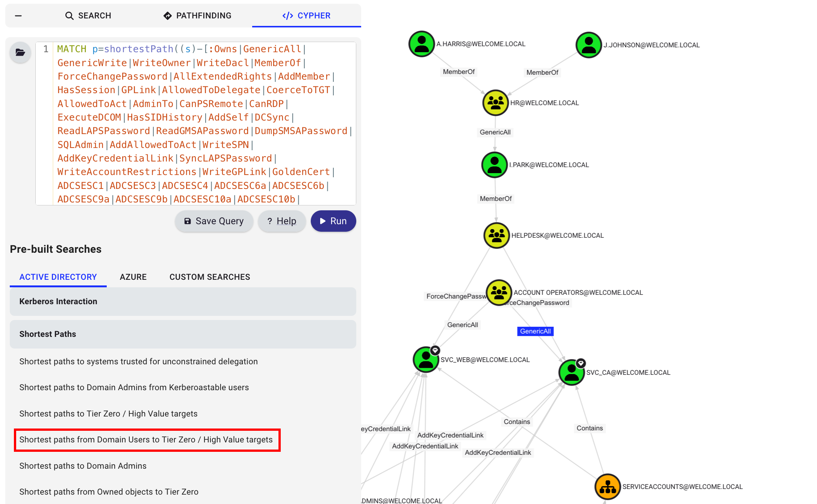Select Shortest paths to Domain Admins search
Screen dimensions: 817x504
pos(83,466)
